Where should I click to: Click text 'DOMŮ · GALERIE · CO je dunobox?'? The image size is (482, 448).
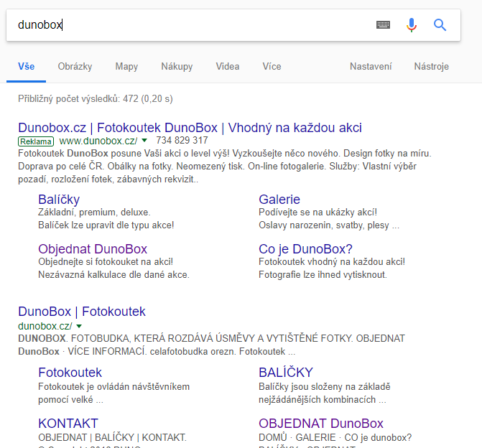pyautogui.click(x=335, y=437)
